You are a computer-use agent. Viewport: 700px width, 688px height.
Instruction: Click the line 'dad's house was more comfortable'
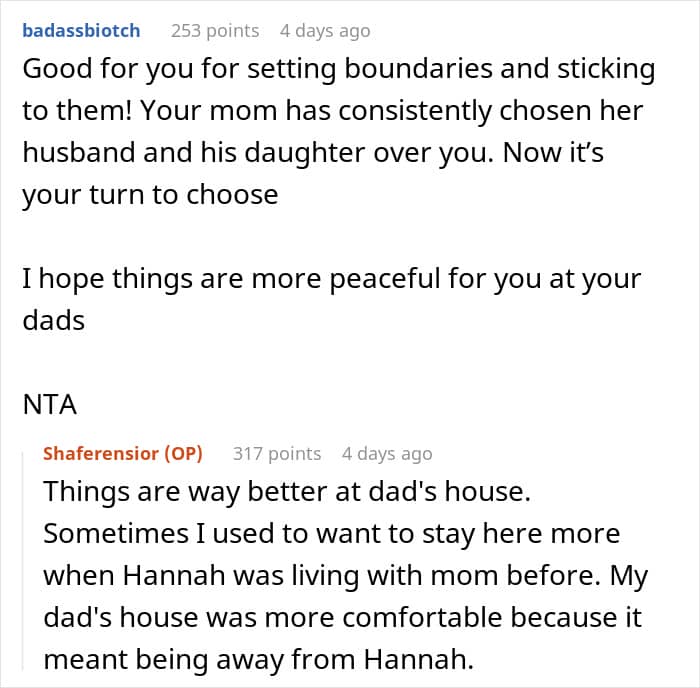click(x=341, y=618)
